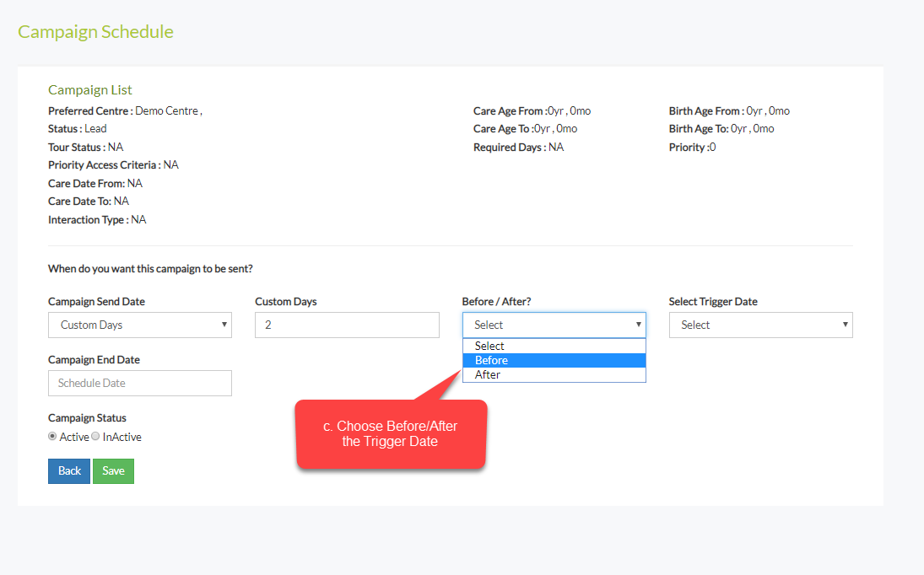Viewport: 924px width, 575px height.
Task: Click the Campaign End Date field
Action: click(x=140, y=383)
